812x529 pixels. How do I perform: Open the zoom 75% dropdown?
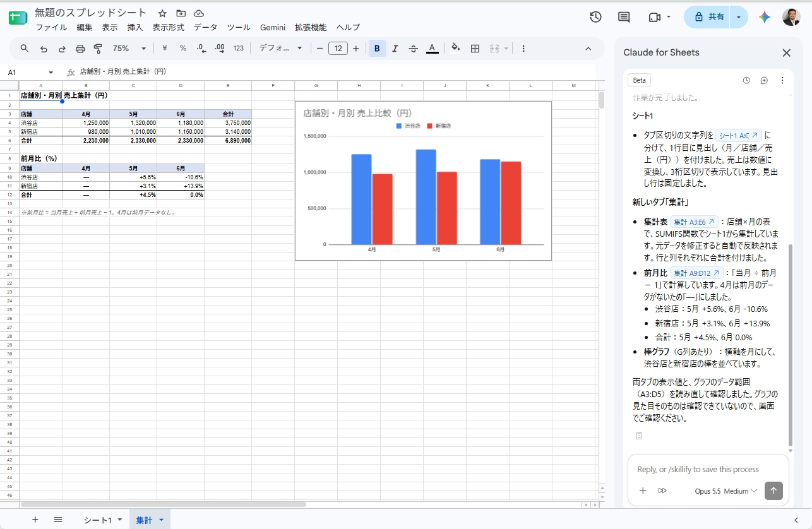[129, 49]
